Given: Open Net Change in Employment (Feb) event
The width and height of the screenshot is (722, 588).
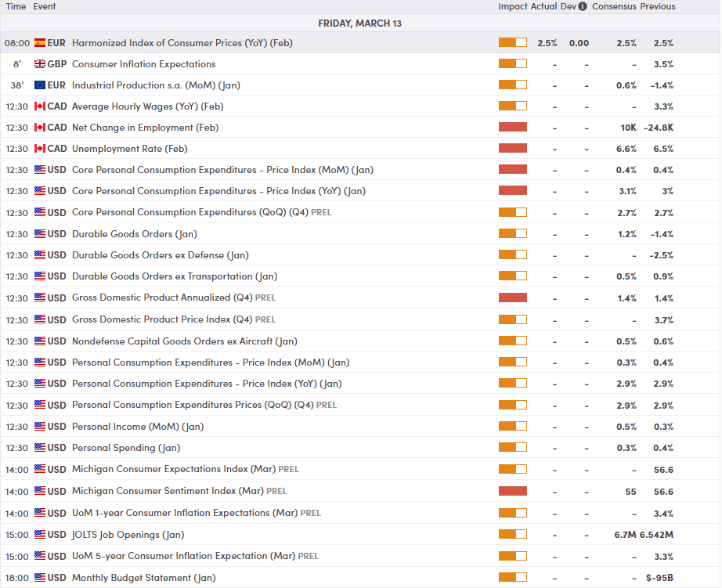Looking at the screenshot, I should click(x=145, y=128).
